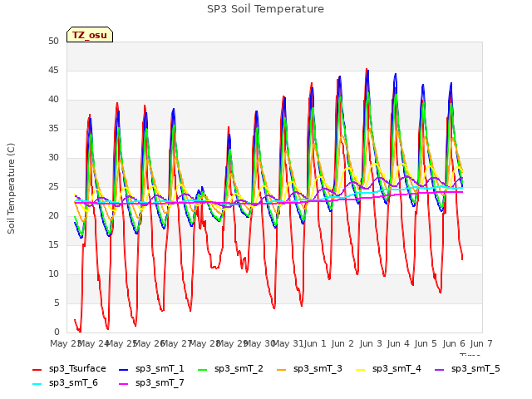The width and height of the screenshot is (532, 399).
Task: Click the 50 y-axis tick label
Action: coord(53,41)
